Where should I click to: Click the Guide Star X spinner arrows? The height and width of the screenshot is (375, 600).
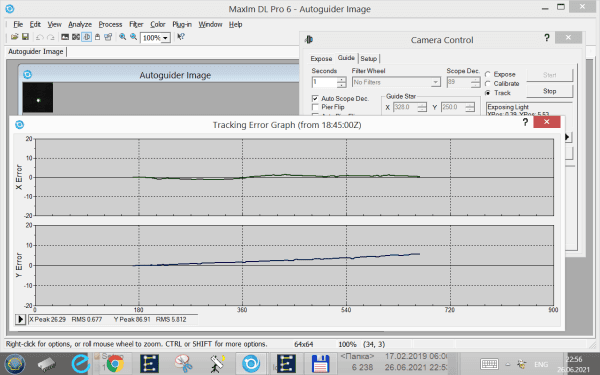(422, 107)
